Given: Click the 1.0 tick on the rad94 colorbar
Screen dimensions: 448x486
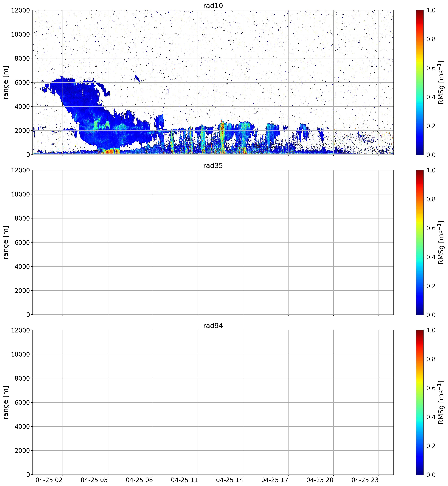Looking at the screenshot, I should pyautogui.click(x=431, y=330).
